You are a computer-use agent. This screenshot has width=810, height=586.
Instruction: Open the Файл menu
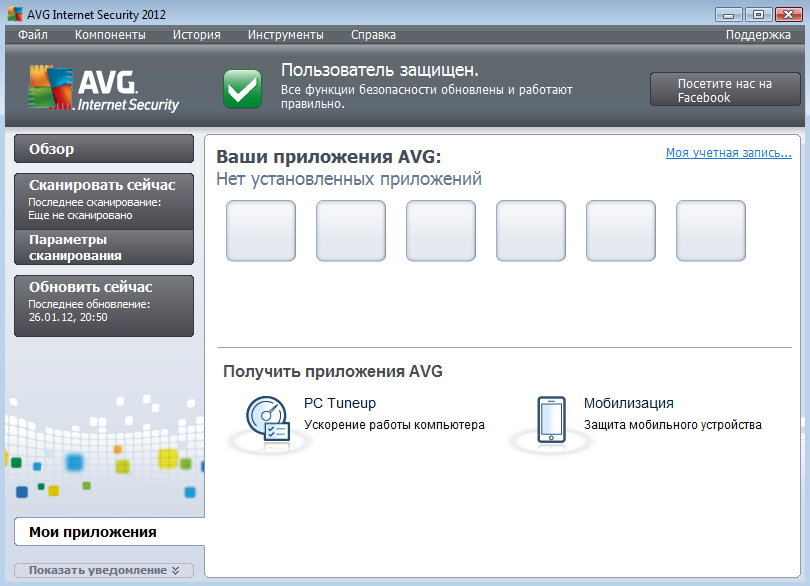(33, 35)
